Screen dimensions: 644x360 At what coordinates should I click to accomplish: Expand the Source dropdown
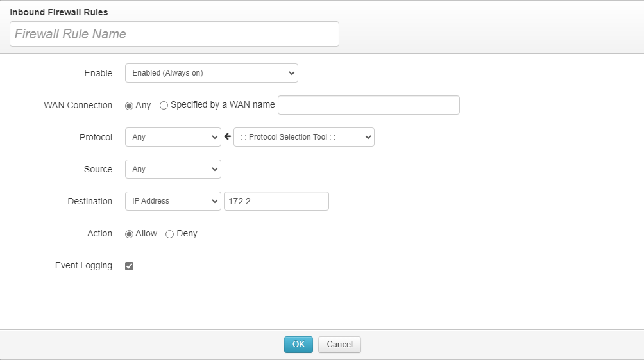coord(173,169)
